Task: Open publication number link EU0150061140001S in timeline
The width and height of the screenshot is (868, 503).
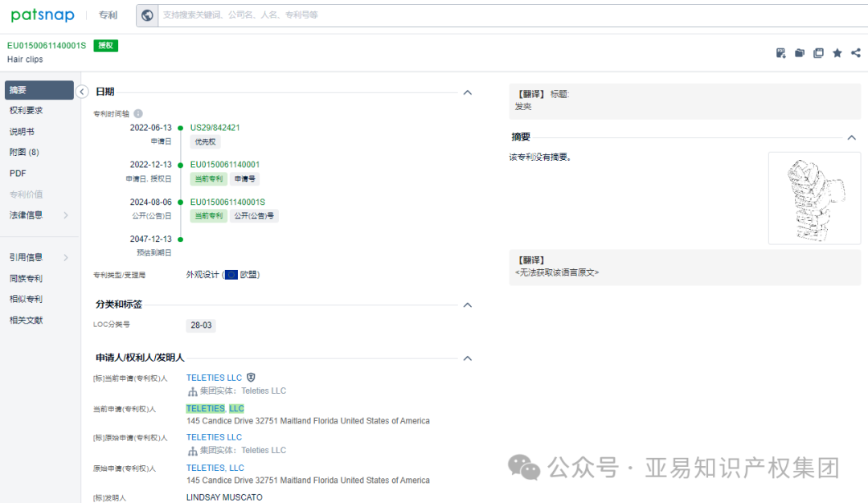Action: (x=227, y=202)
